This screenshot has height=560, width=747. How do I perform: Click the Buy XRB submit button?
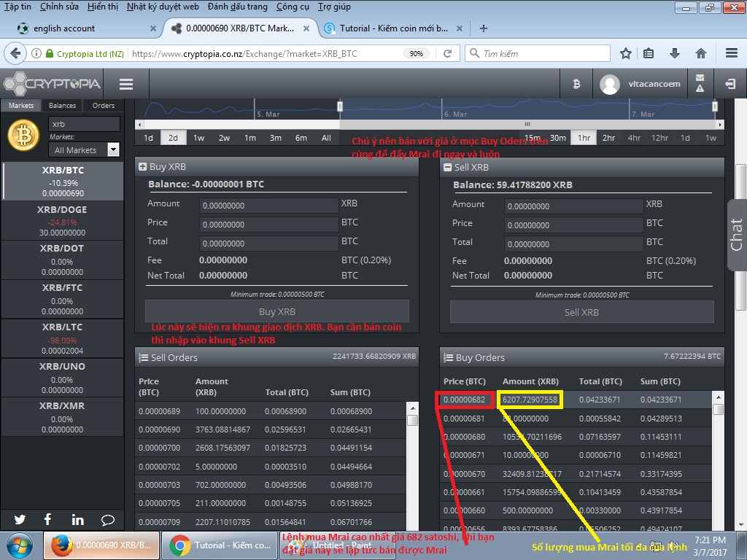tap(277, 311)
